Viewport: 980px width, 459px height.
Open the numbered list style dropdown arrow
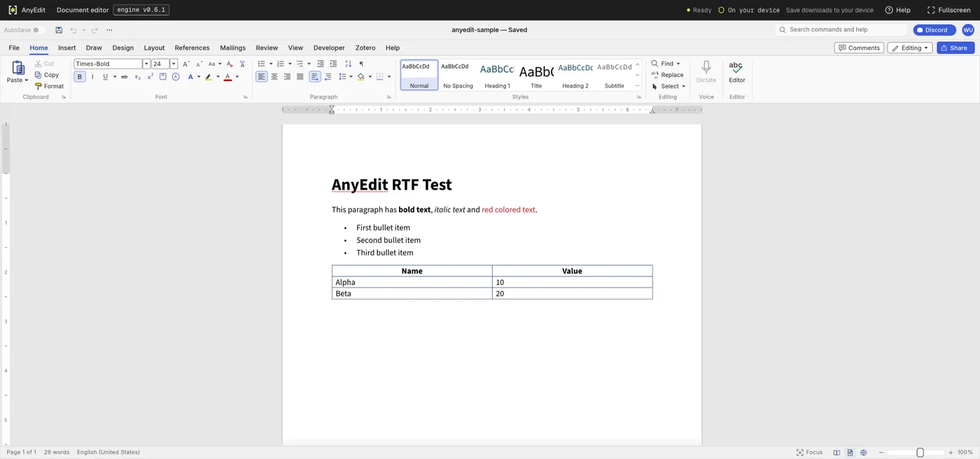(x=290, y=64)
